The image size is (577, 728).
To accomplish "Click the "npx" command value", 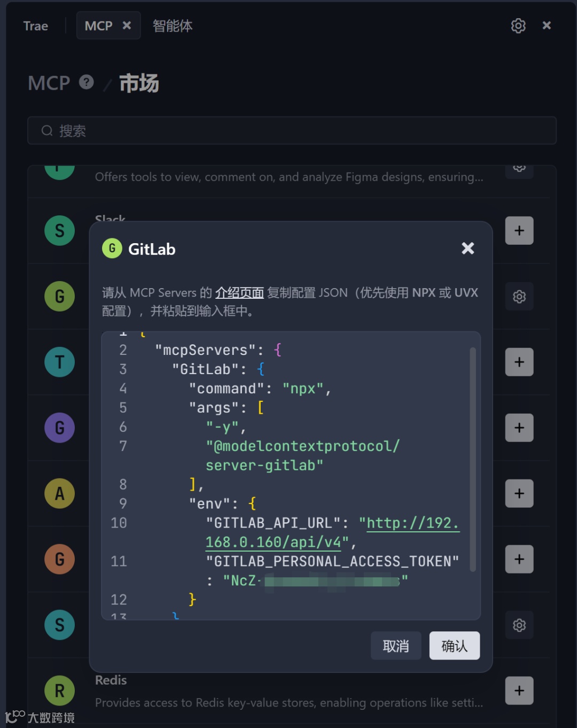I will tap(303, 389).
